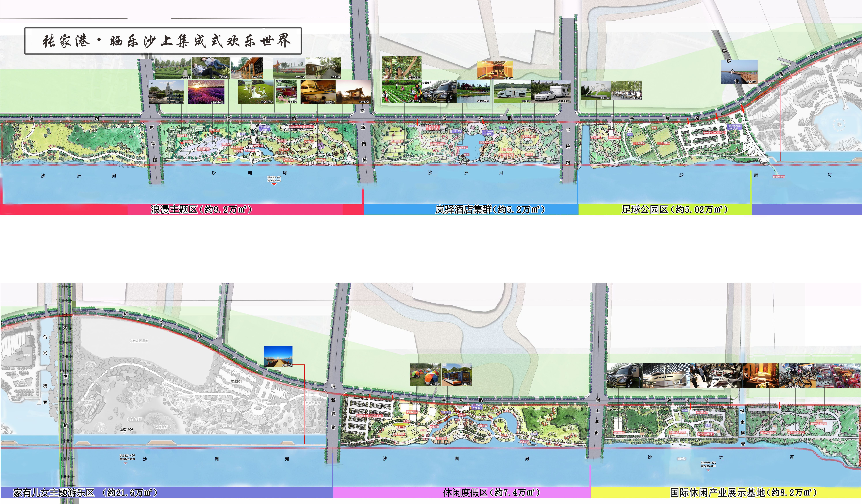
Task: Click the yacht exhibition photo thumbnail
Action: click(666, 376)
